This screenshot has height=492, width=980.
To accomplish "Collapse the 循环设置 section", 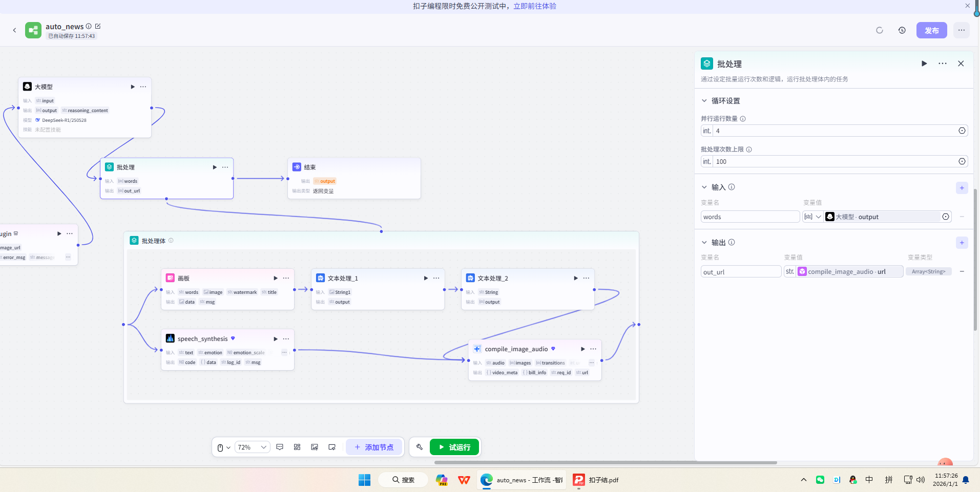I will click(704, 101).
